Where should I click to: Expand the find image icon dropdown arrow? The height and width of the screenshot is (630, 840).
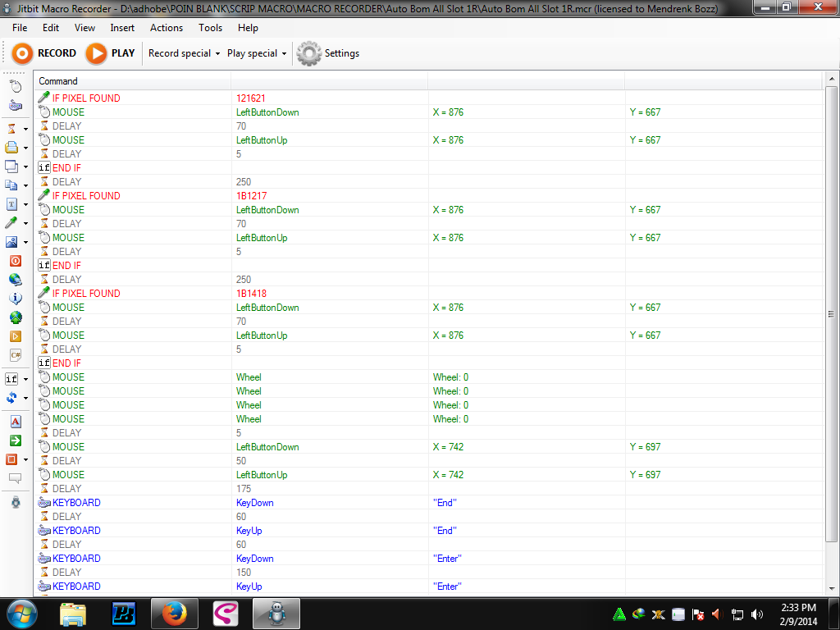[x=25, y=242]
